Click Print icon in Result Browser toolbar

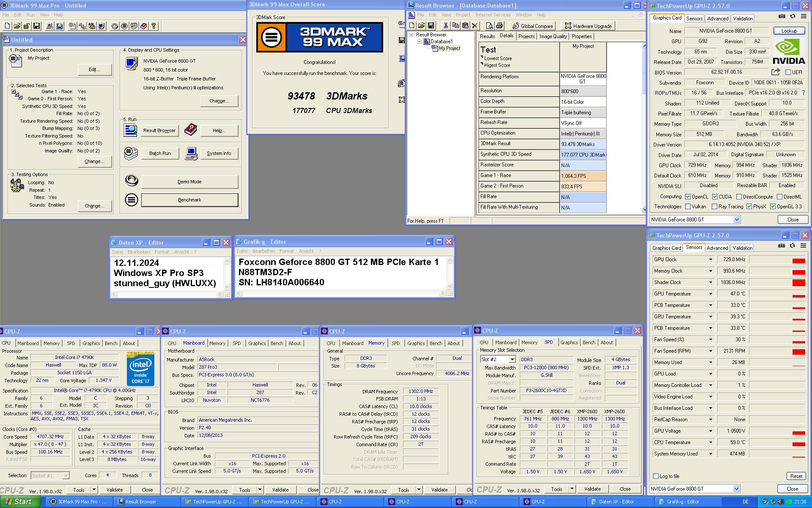click(x=499, y=26)
